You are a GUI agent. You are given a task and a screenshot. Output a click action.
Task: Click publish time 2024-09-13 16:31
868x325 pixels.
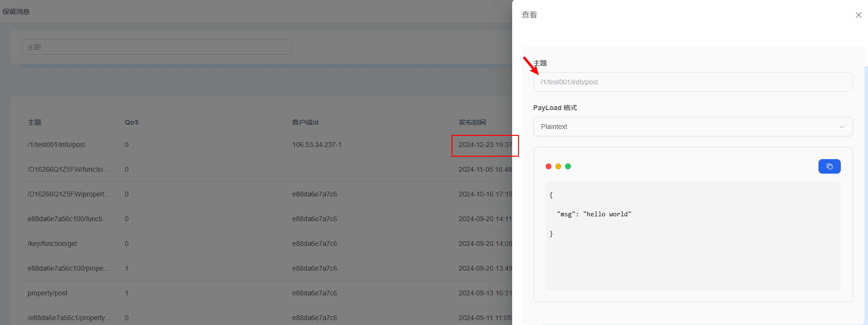(485, 293)
